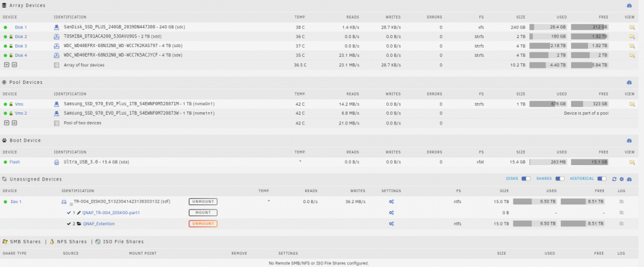Click the TOSHIBA drive icon

click(57, 37)
